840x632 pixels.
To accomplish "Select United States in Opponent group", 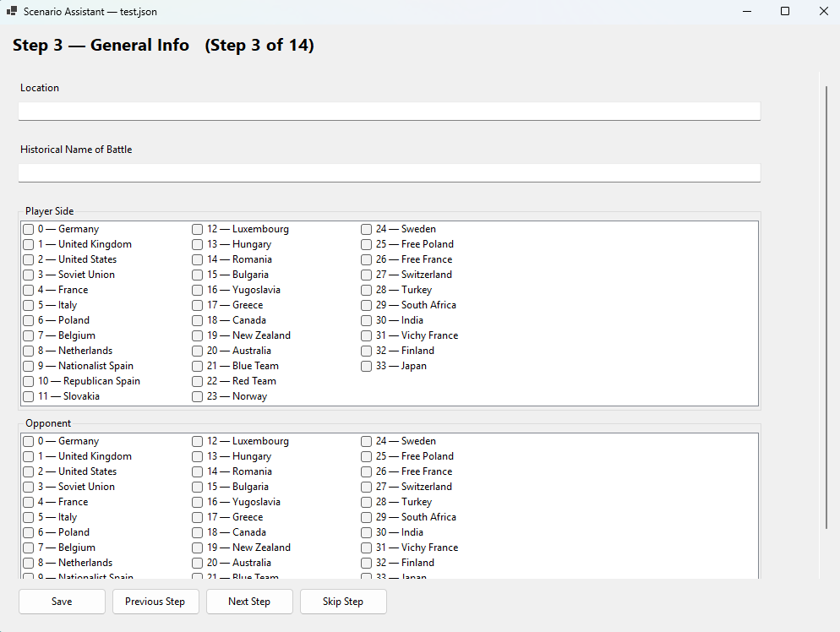I will [29, 471].
